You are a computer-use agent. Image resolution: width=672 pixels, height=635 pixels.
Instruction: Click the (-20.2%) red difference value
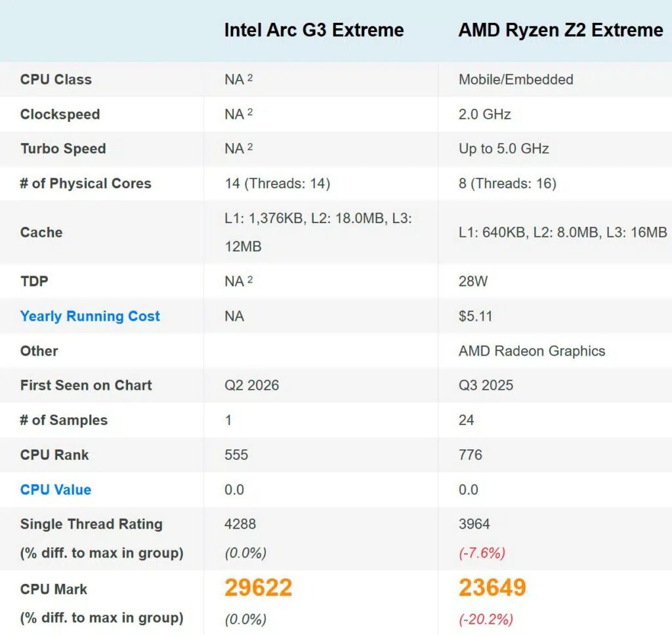486,619
